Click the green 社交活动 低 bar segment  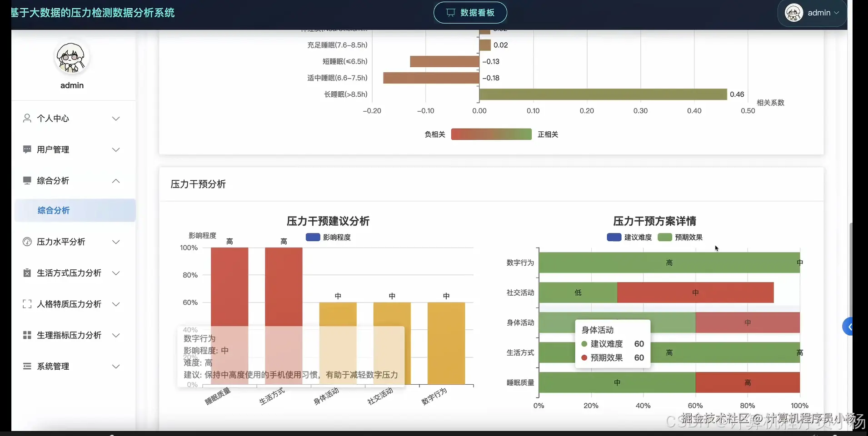[x=578, y=292]
